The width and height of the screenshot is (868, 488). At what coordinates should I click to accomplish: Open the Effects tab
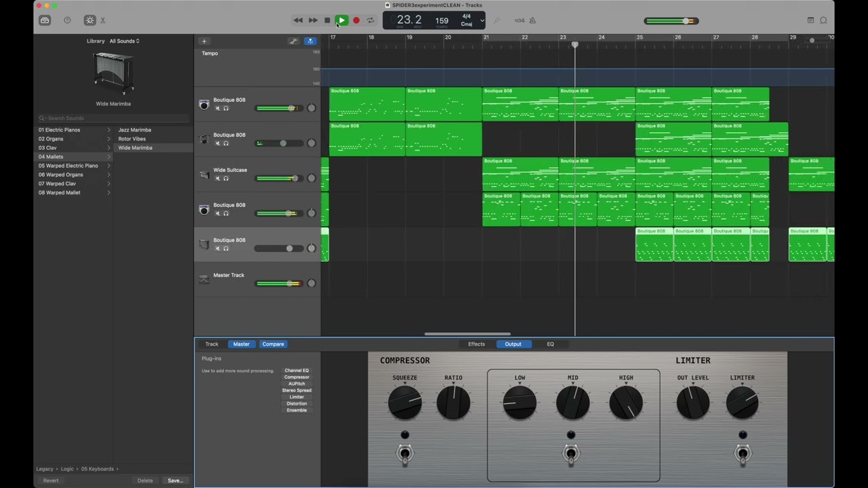[x=477, y=344]
